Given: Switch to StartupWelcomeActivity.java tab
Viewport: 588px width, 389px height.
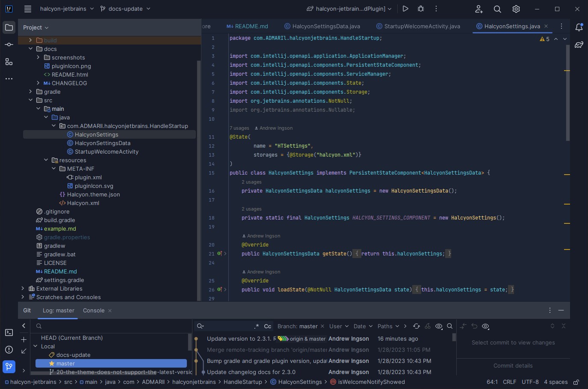Looking at the screenshot, I should coord(418,26).
